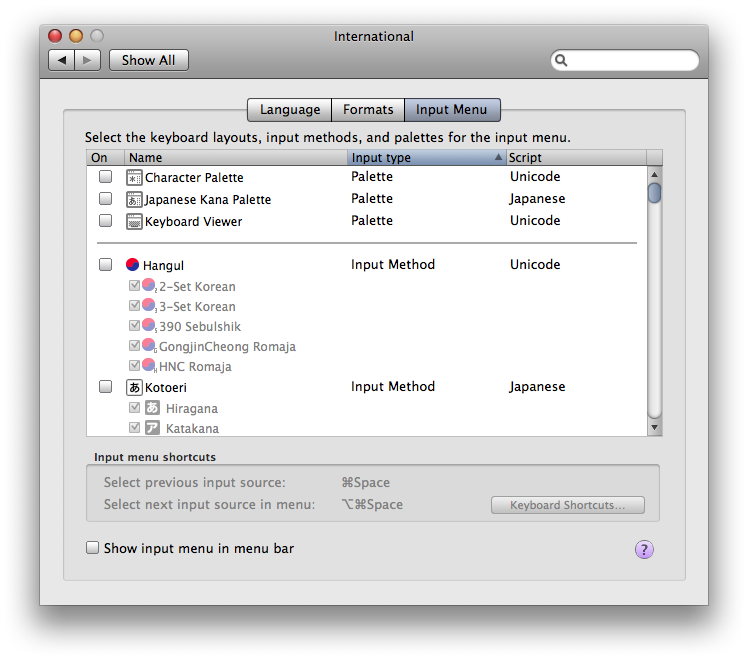Click the Katakana icon
Viewport: 748px width, 660px height.
click(x=152, y=428)
